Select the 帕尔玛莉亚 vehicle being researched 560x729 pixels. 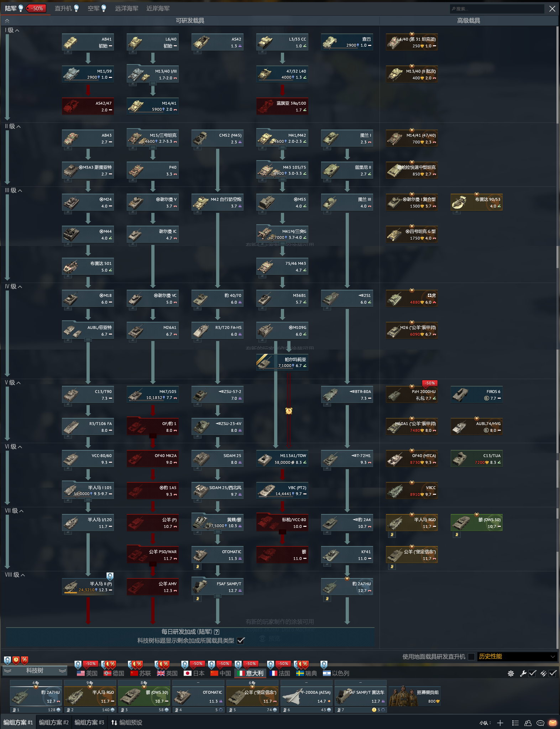[x=282, y=362]
